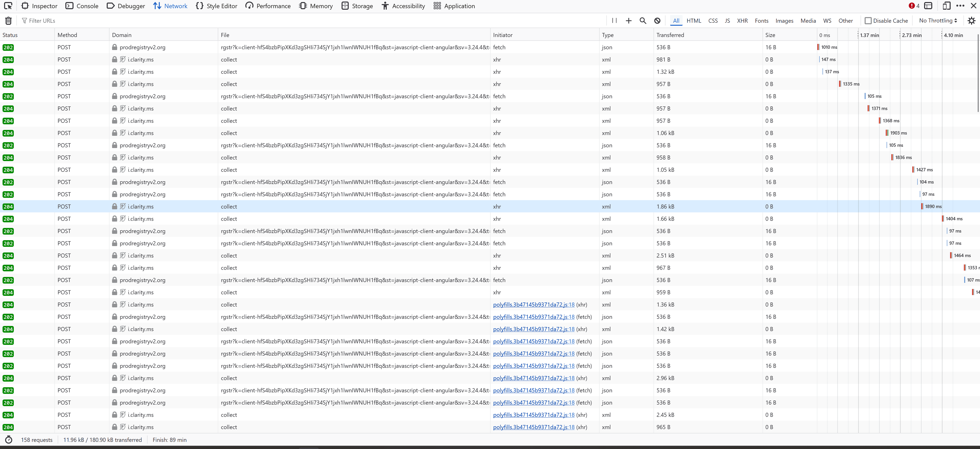Click the plus icon for new request

[x=628, y=20]
